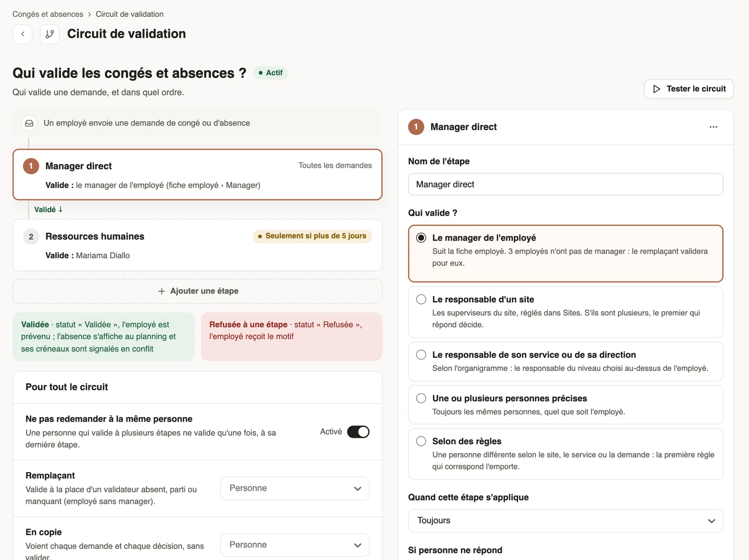Click the Validé arrow label between steps
The height and width of the screenshot is (560, 749).
[x=48, y=210]
